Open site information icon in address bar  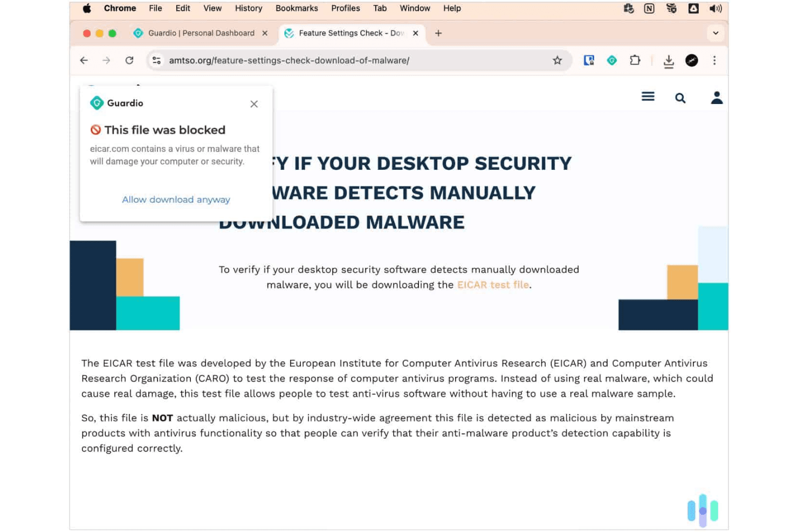coord(156,60)
